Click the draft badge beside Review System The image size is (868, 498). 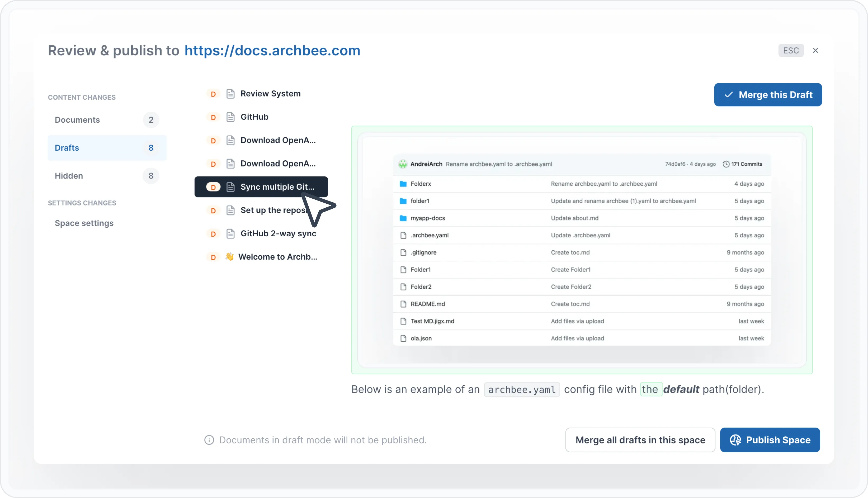(x=213, y=94)
